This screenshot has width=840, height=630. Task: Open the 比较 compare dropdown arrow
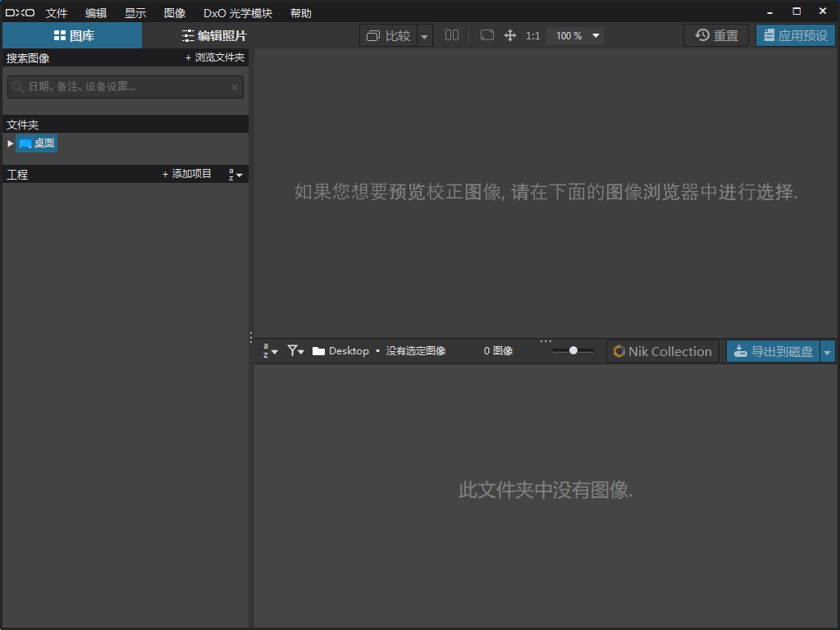tap(424, 36)
